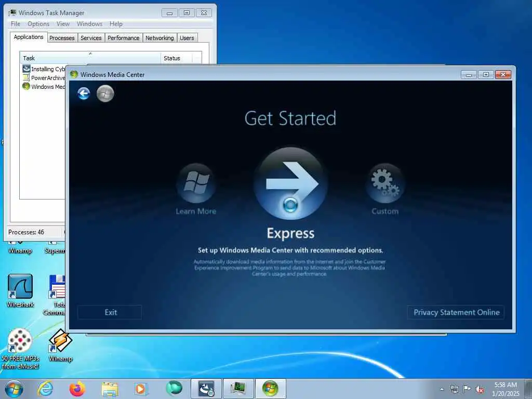Switch to the Performance tab
Viewport: 532px width, 399px height.
(124, 37)
